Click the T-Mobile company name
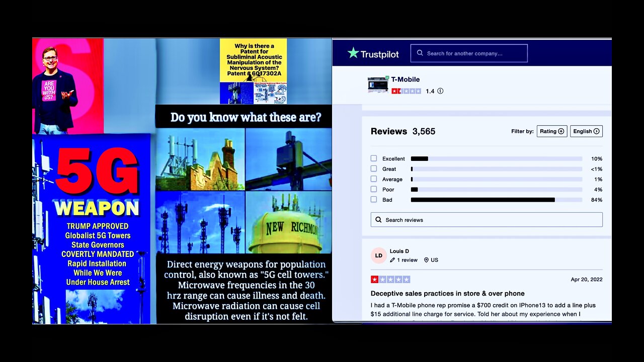644x362 pixels. tap(406, 79)
